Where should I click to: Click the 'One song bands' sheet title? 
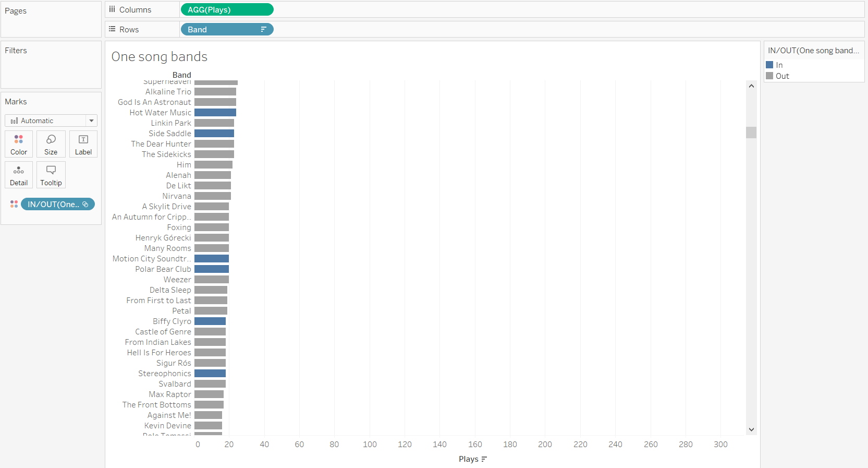click(x=160, y=56)
